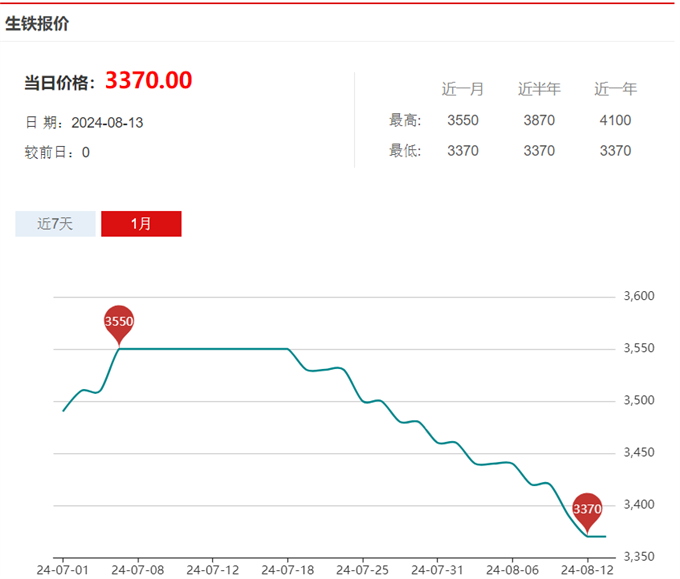Click the 3370 low marker pin
This screenshot has width=680, height=579.
tap(587, 510)
